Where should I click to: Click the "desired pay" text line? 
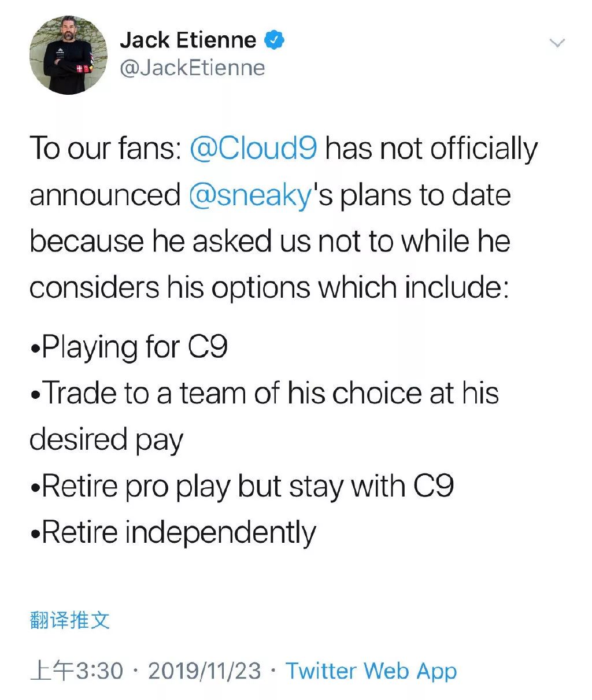coord(106,439)
